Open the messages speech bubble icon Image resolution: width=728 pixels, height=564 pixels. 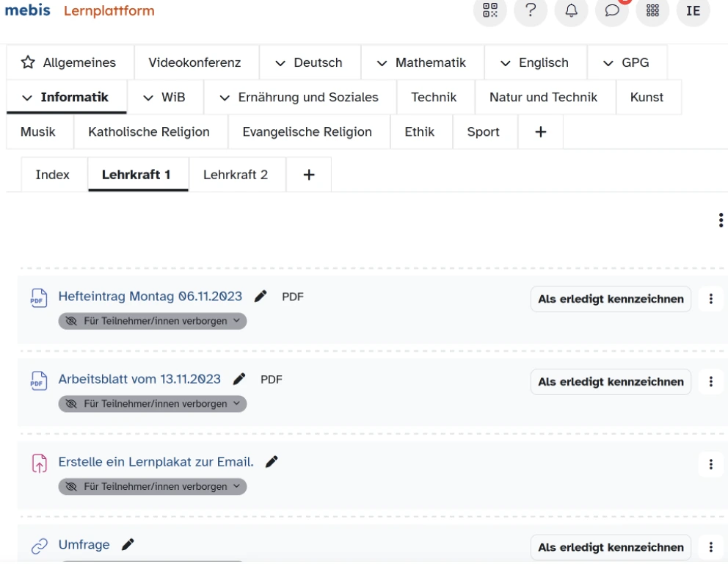611,12
